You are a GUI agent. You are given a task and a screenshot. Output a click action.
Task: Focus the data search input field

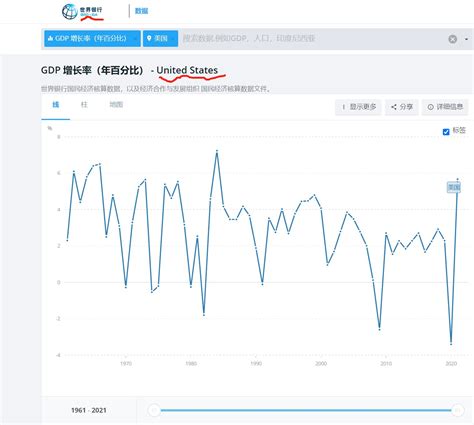[312, 39]
